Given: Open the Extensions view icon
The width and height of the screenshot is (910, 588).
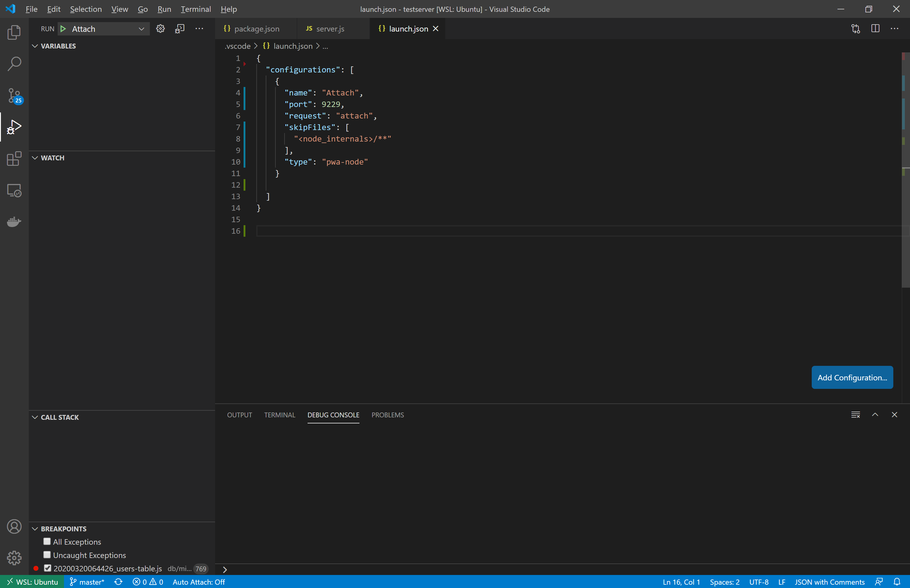Looking at the screenshot, I should 14,159.
